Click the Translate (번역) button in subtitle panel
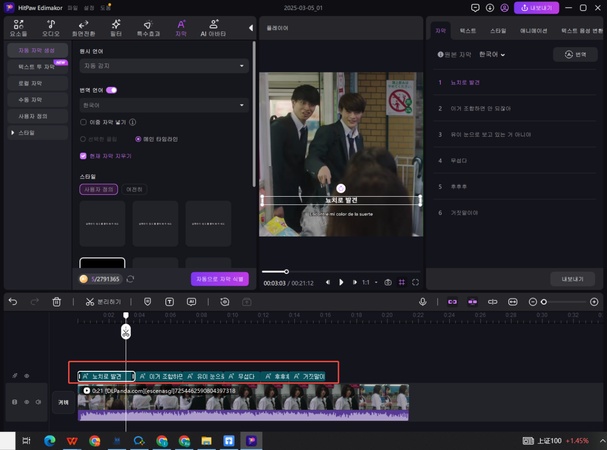The image size is (607, 450). 575,55
